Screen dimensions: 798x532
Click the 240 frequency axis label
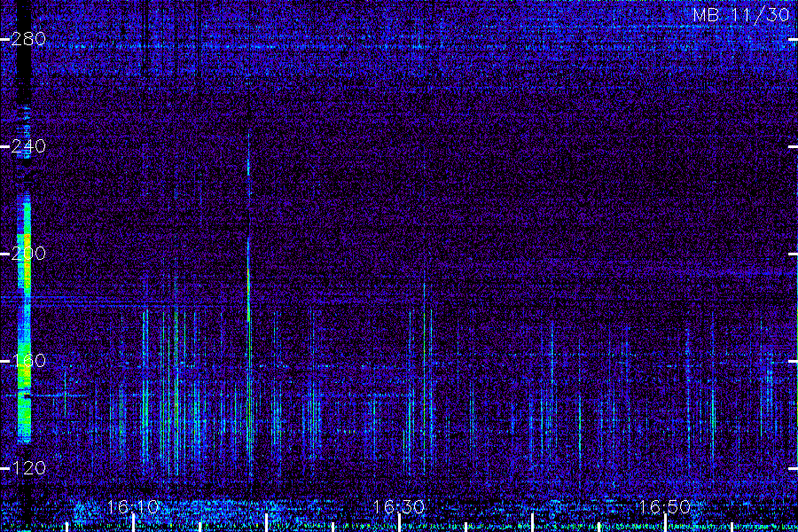coord(28,146)
